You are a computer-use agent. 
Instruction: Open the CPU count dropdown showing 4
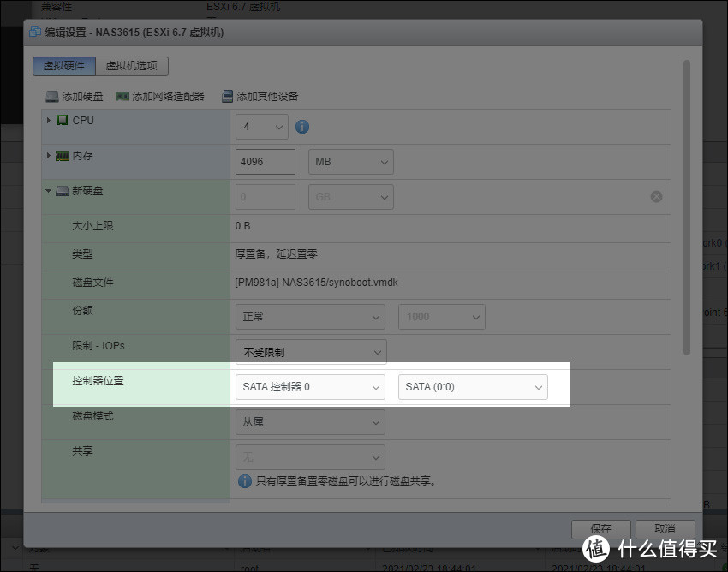pyautogui.click(x=261, y=126)
